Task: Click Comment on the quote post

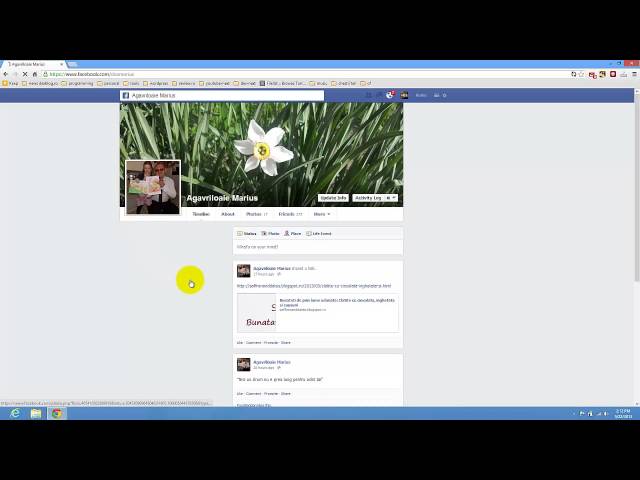Action: 253,393
